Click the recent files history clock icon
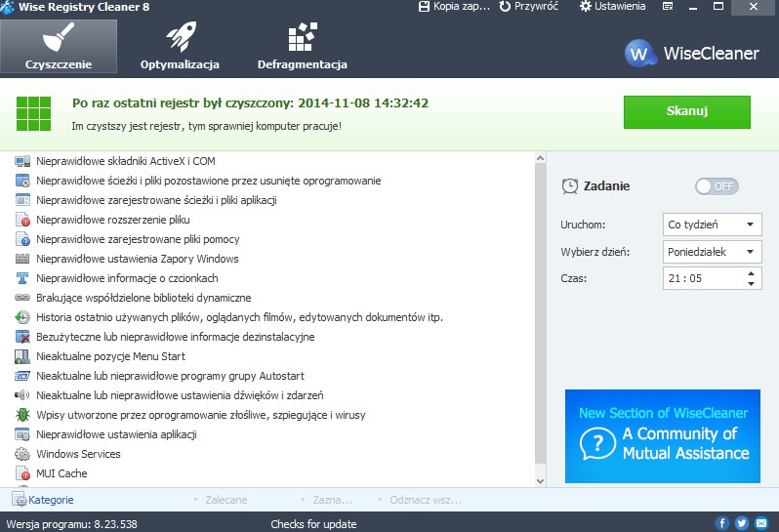Screen dimensions: 779x532 [22, 317]
